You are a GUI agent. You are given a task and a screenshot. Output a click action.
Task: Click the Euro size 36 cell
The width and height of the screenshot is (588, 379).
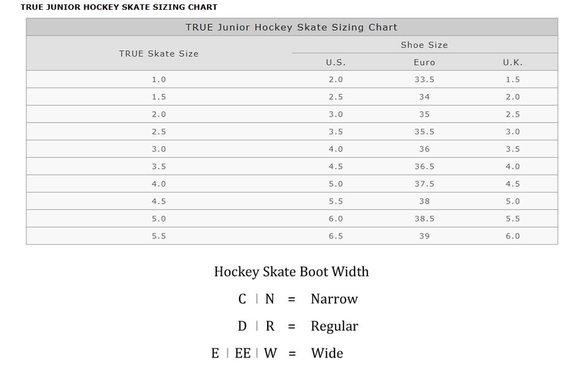click(x=424, y=149)
